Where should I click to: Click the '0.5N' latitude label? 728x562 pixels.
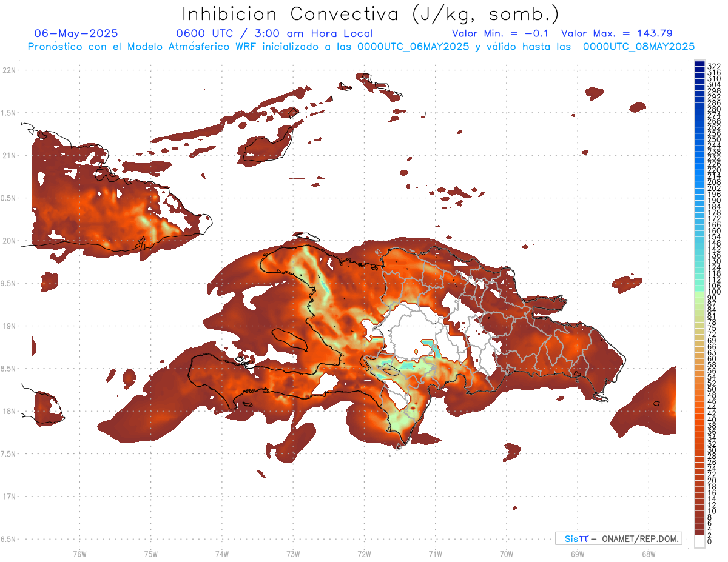point(8,198)
